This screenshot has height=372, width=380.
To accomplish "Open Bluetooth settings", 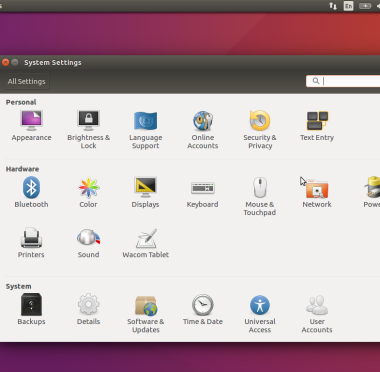I will pyautogui.click(x=31, y=193).
